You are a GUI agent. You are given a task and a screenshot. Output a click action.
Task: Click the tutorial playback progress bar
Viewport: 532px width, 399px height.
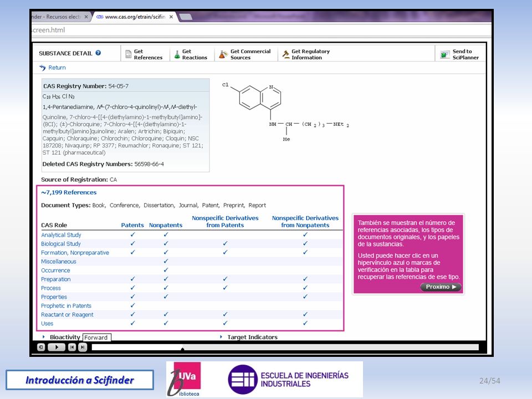click(x=285, y=347)
